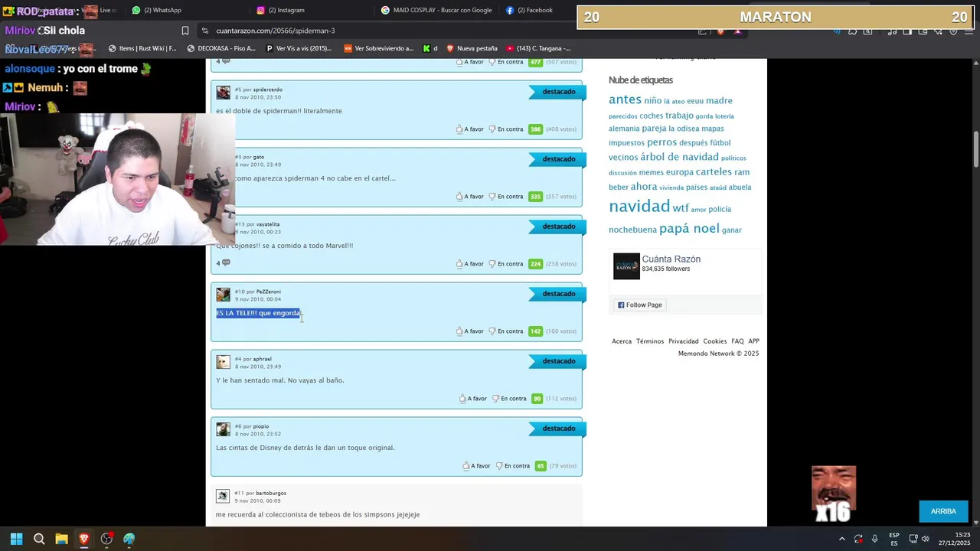The width and height of the screenshot is (980, 551).
Task: Vote En contra on piopio comment
Action: tap(513, 466)
